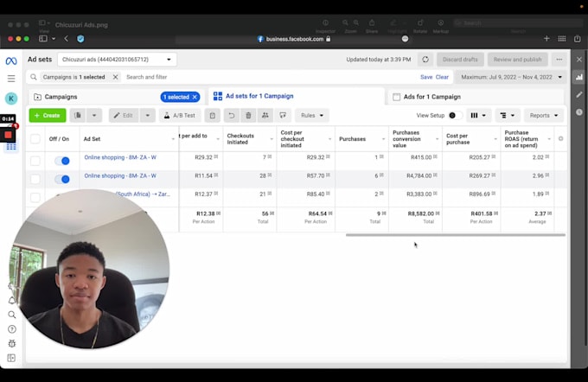Turn off the first Online shopping ad set's toggle

tap(62, 161)
